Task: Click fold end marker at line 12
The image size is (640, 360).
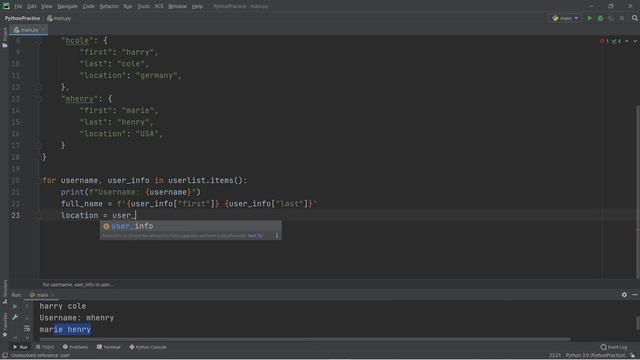Action: point(39,87)
